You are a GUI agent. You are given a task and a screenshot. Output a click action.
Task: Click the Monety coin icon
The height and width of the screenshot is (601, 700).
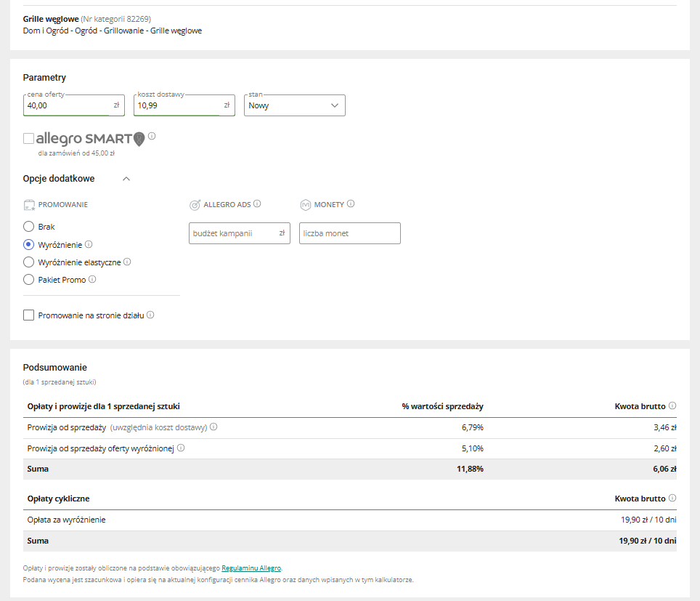point(306,205)
